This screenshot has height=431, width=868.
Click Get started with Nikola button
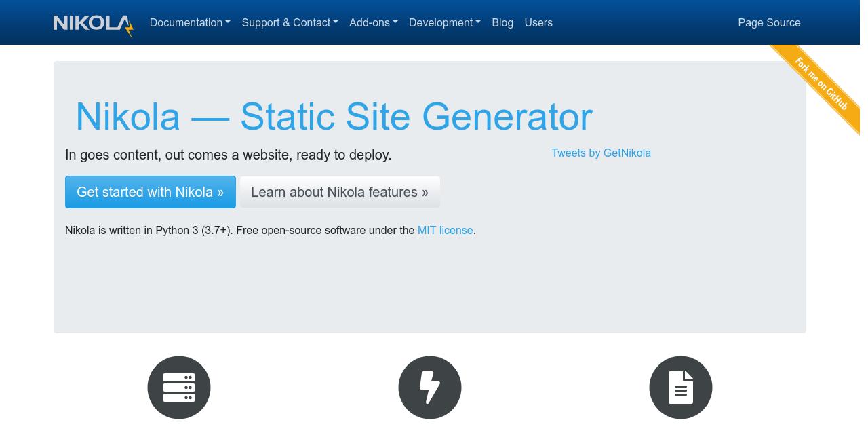151,192
